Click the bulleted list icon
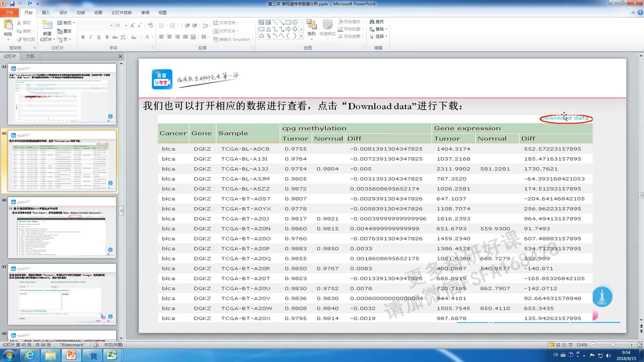Screen dimensions: 644x362 [x=162, y=25]
